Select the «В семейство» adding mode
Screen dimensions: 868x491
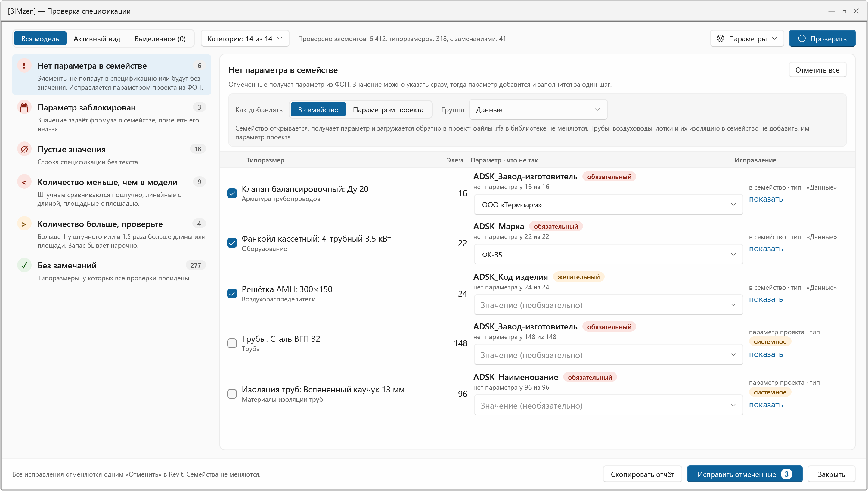pos(318,110)
